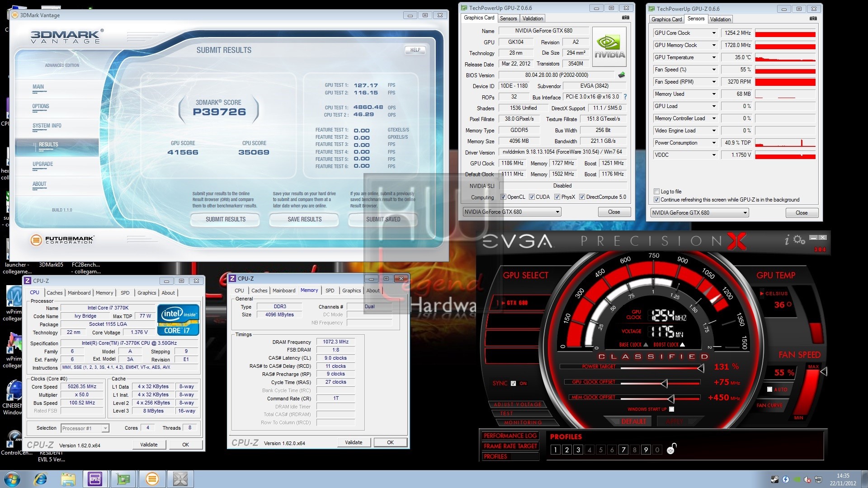Open Windows Explorer folder on taskbar
Screen dimensions: 868x488
(68, 479)
